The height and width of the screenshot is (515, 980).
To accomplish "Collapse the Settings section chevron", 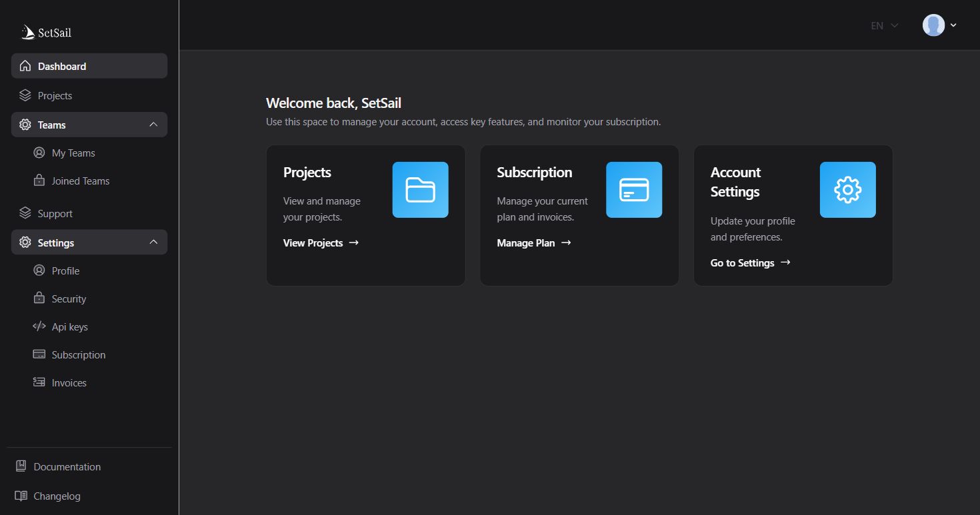I will coord(153,243).
